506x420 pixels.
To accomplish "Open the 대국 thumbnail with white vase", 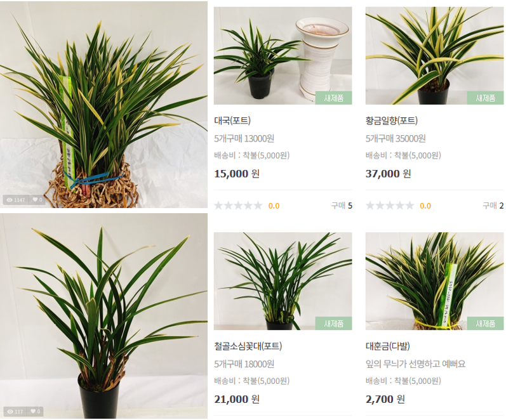I will click(283, 56).
